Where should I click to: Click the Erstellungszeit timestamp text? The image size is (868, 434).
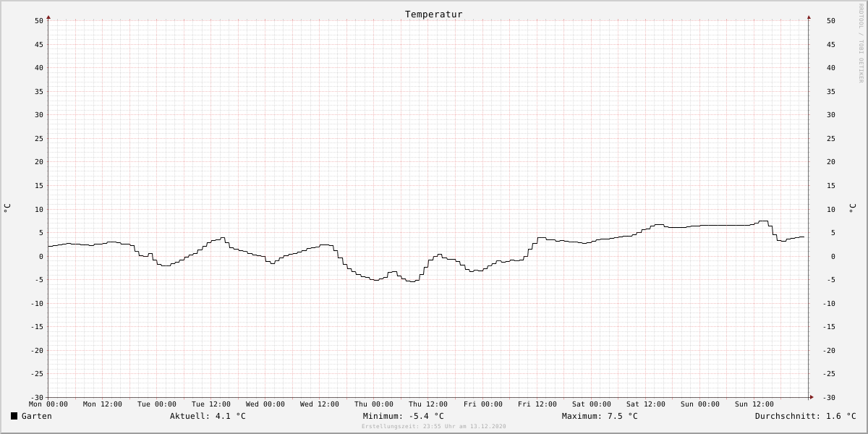coord(434,427)
